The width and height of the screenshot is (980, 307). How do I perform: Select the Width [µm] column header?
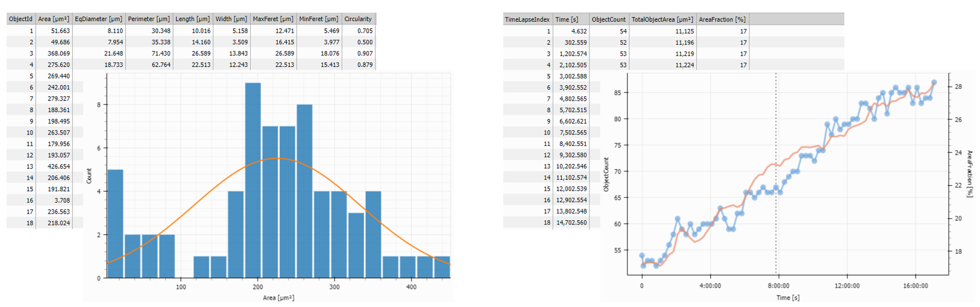point(231,19)
